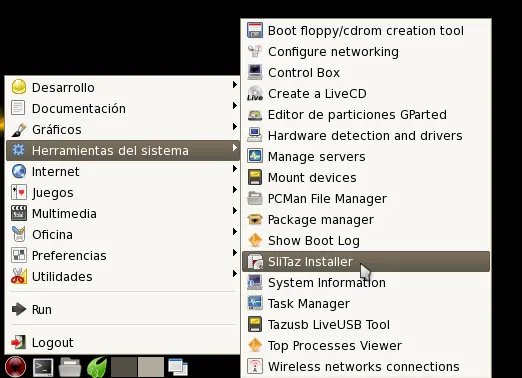Viewport: 522px width, 378px height.
Task: Click the Multimedia clapperboard icon
Action: [x=19, y=213]
